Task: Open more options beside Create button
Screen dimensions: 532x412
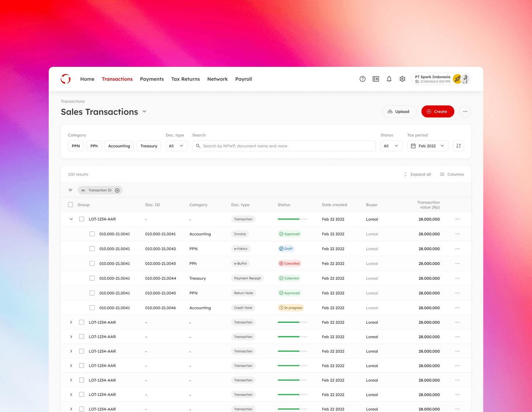Action: click(465, 111)
